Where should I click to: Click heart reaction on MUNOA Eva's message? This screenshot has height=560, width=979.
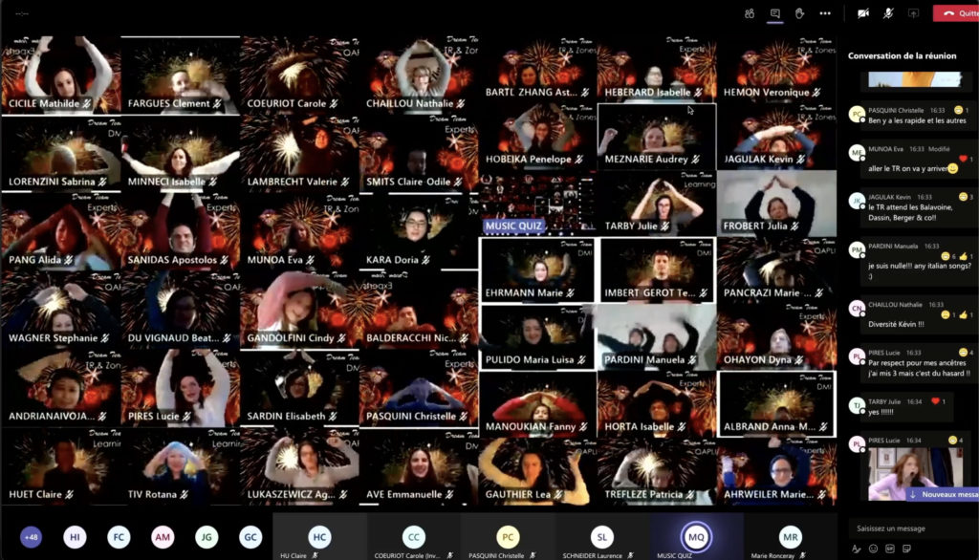(963, 159)
